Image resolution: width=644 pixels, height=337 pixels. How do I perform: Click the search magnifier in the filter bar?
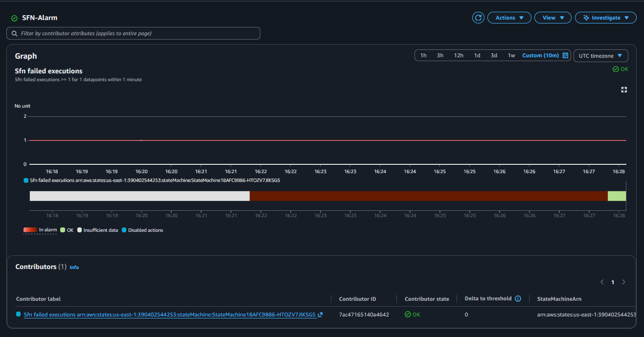[x=14, y=33]
